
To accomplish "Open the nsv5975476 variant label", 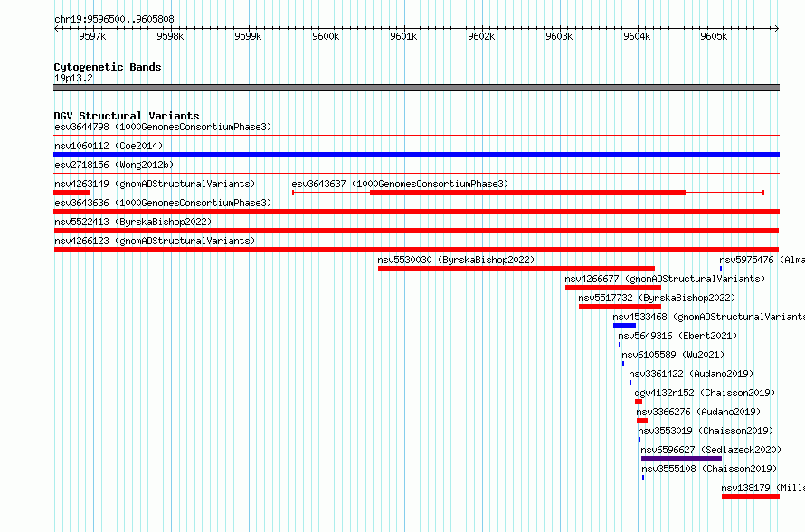I will (x=762, y=260).
